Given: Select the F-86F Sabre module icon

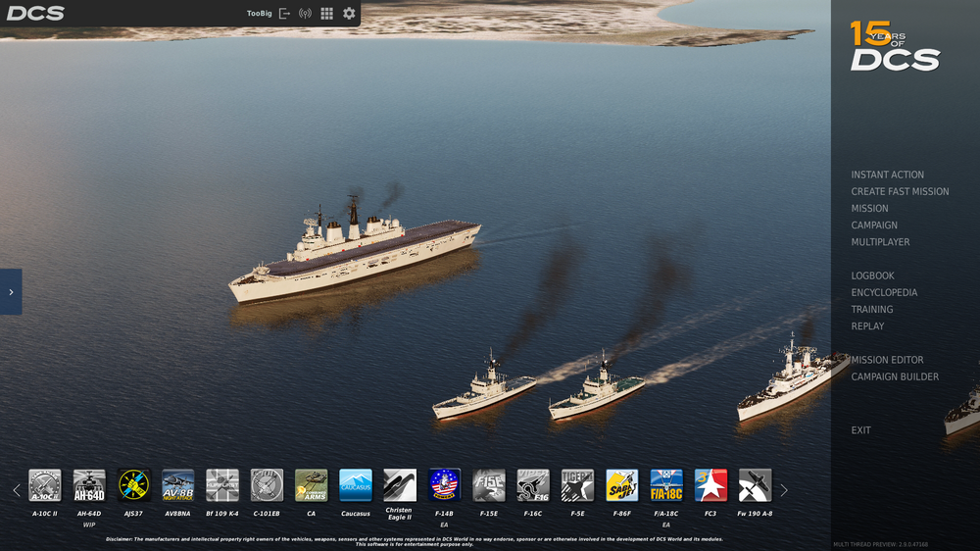Looking at the screenshot, I should pyautogui.click(x=622, y=485).
